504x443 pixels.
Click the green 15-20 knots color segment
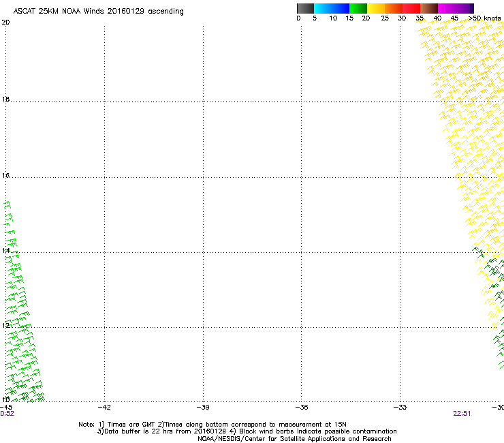click(x=358, y=8)
